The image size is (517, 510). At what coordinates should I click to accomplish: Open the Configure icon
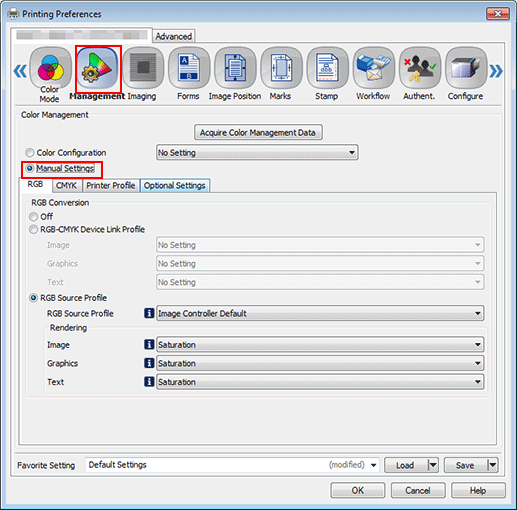click(466, 68)
